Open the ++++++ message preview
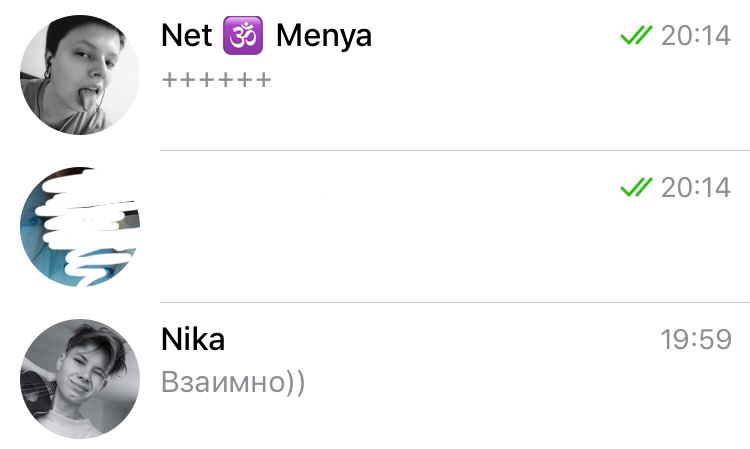 pyautogui.click(x=217, y=79)
